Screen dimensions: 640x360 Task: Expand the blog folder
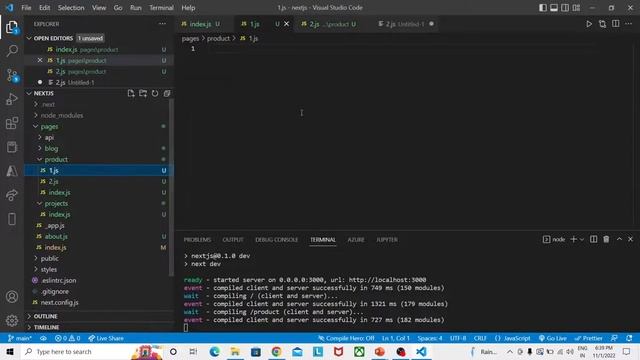[51, 149]
